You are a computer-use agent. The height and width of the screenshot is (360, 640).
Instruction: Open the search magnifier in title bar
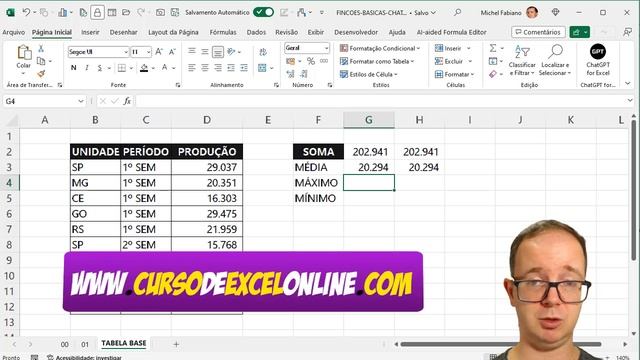click(x=458, y=13)
